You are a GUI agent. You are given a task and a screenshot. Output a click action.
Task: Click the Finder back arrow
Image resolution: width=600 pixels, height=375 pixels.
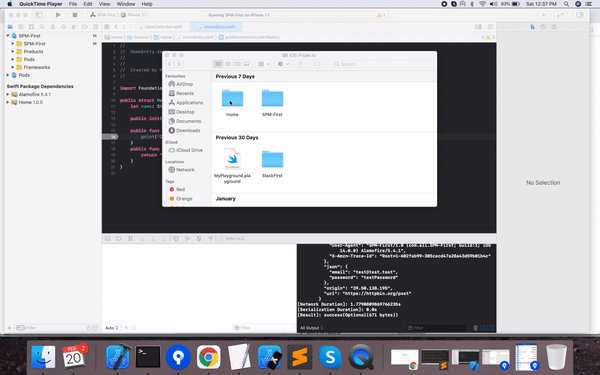[x=170, y=64]
